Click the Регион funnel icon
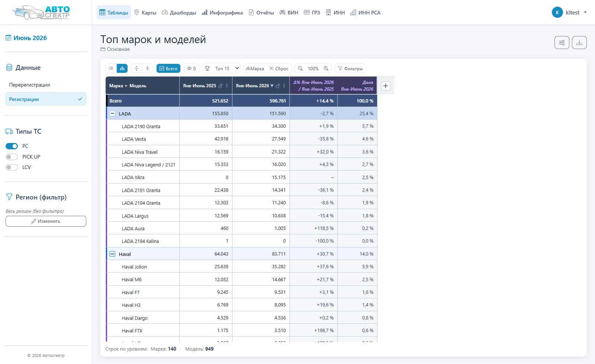Image resolution: width=595 pixels, height=364 pixels. [x=9, y=197]
